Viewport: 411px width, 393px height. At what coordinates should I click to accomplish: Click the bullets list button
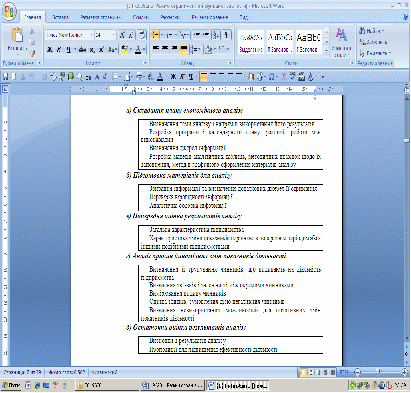click(x=156, y=35)
